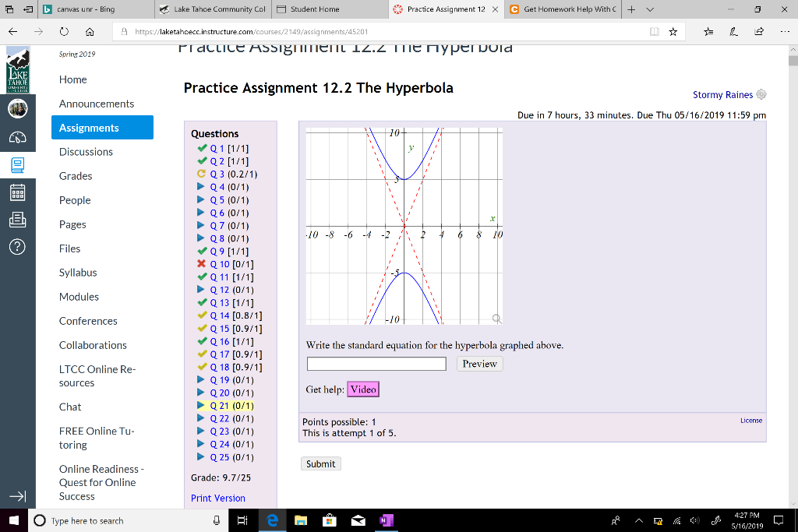Open question Q 10 link

pos(219,264)
